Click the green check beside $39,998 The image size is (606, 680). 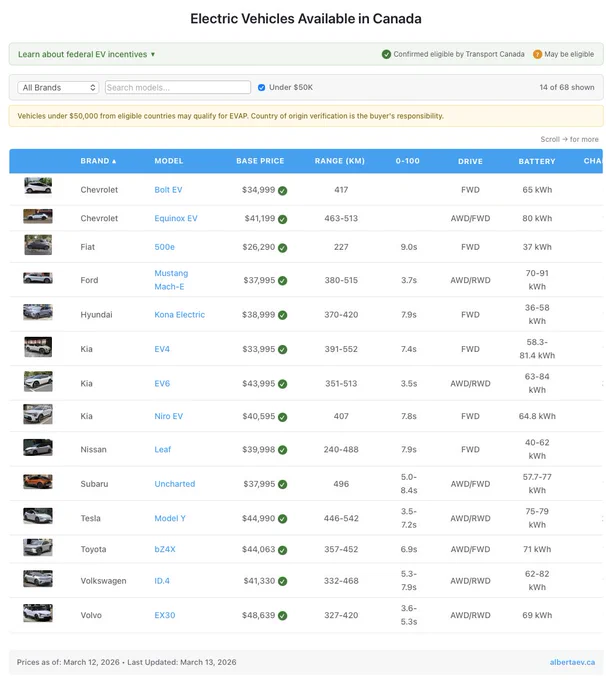pos(282,450)
